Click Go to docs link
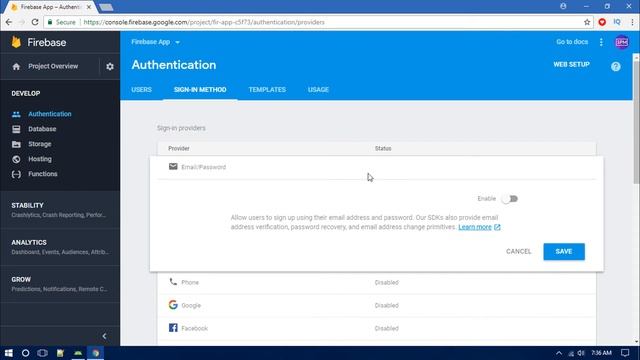Image resolution: width=640 pixels, height=360 pixels. tap(572, 42)
